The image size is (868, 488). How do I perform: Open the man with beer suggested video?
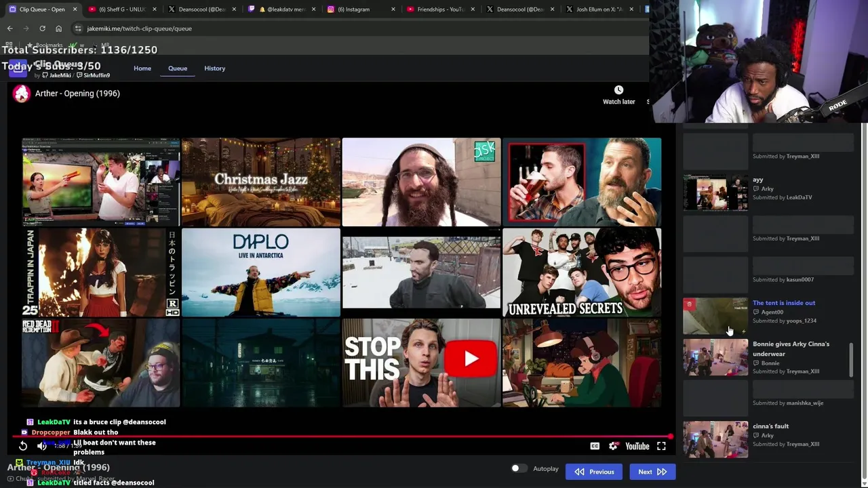point(582,182)
